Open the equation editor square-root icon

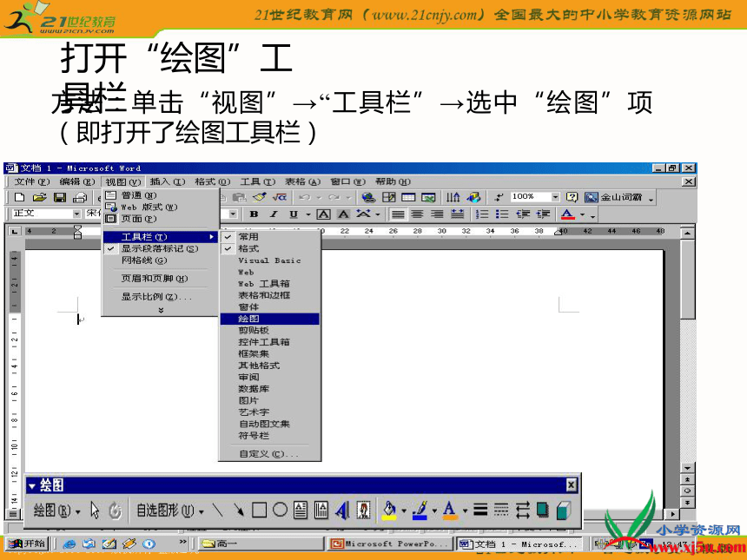tap(280, 197)
